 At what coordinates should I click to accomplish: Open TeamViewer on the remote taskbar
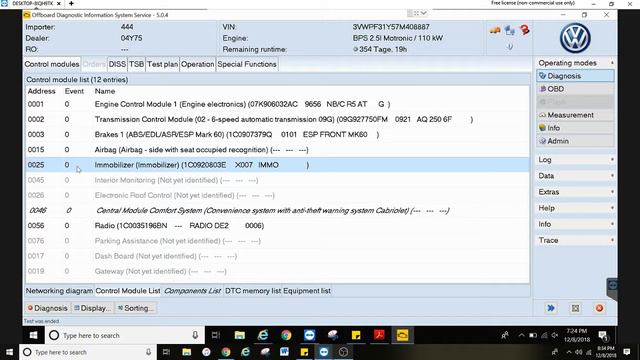click(309, 335)
